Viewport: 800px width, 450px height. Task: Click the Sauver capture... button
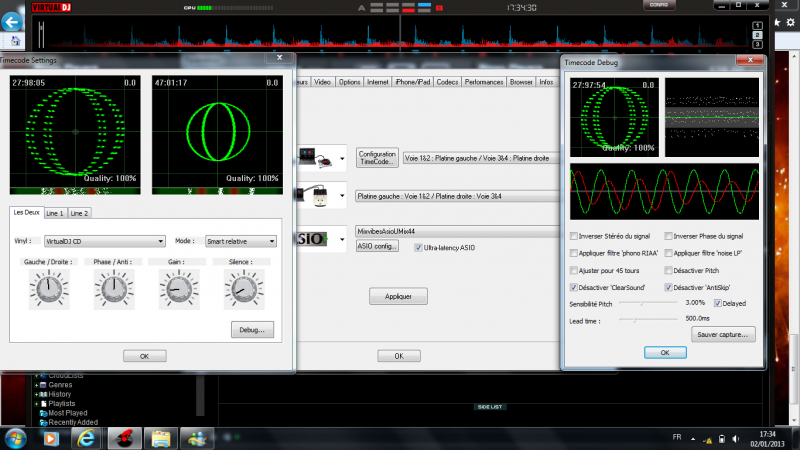[x=725, y=334]
